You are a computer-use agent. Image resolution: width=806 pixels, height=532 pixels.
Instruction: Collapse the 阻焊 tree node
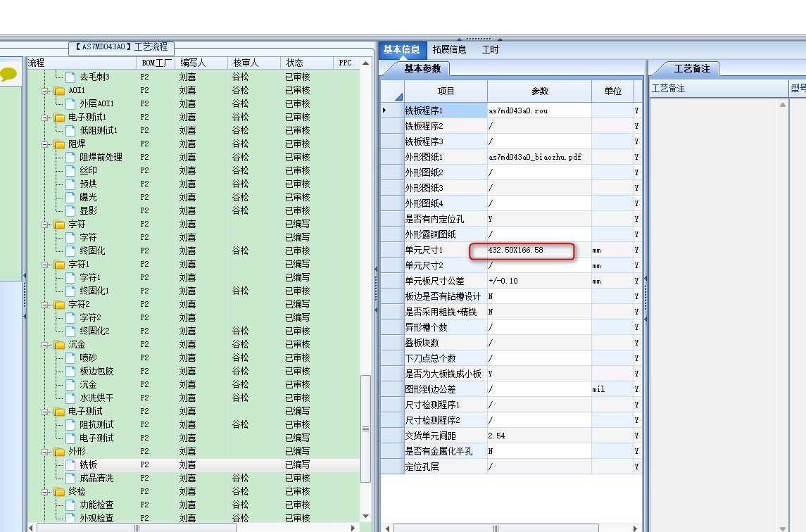pyautogui.click(x=45, y=144)
